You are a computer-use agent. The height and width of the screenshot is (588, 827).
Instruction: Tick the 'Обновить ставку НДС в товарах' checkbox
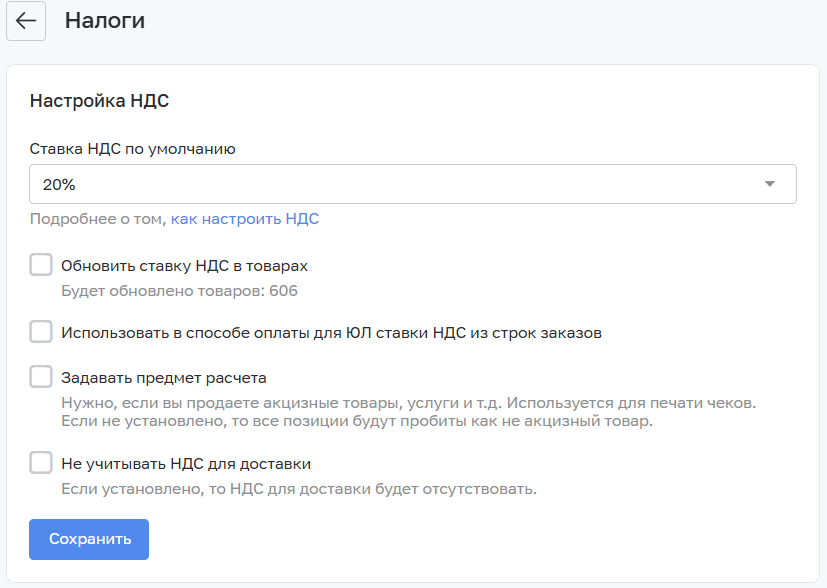coord(41,265)
